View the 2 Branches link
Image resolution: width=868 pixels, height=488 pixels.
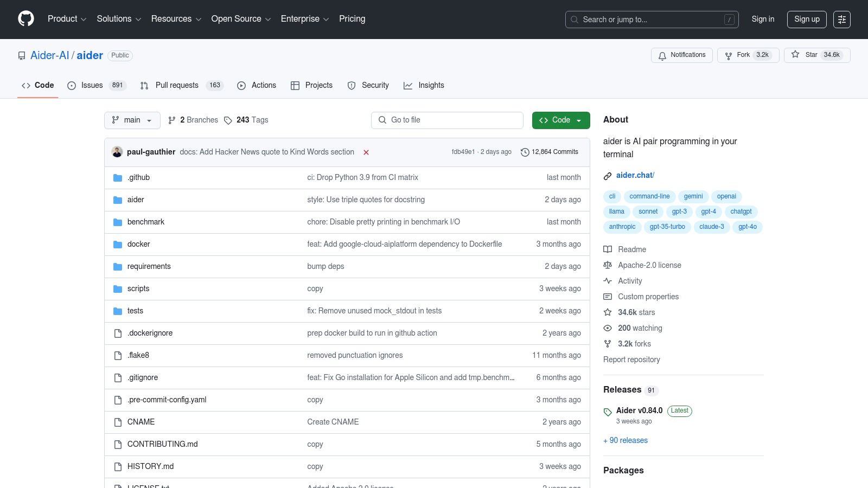coord(193,120)
